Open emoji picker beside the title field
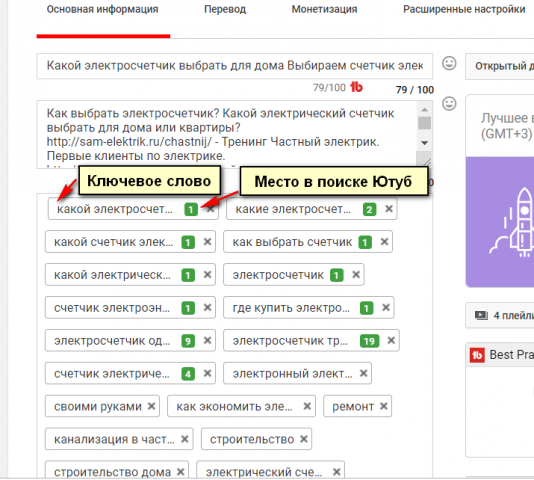The width and height of the screenshot is (534, 480). tap(449, 63)
